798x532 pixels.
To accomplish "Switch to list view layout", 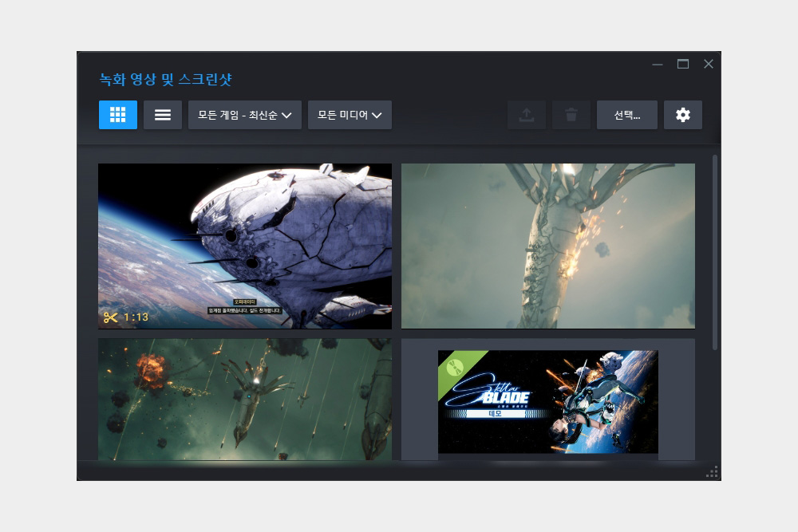I will tap(162, 115).
